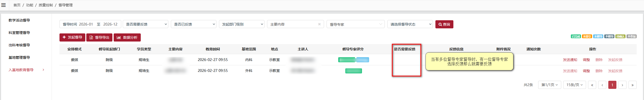644x100 pixels.
Task: Click the blue expert score tag in 内科 row
Action: (x=363, y=60)
